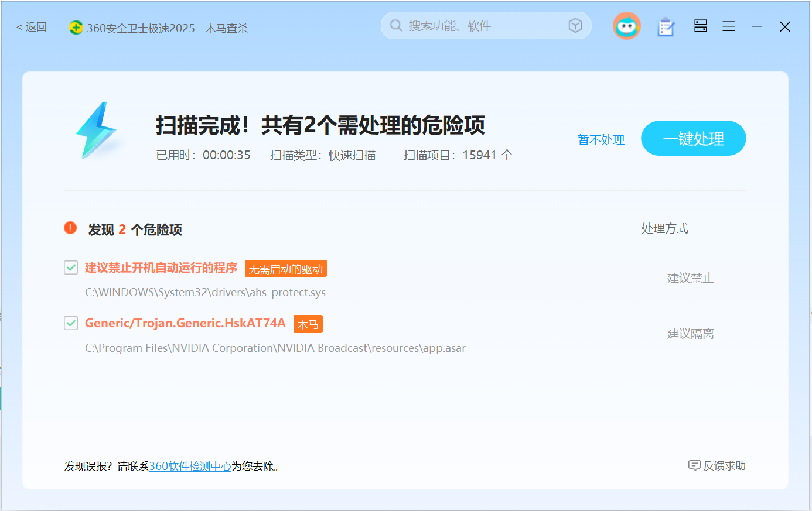Image resolution: width=812 pixels, height=511 pixels.
Task: Click 反馈求助 feedback text
Action: pyautogui.click(x=725, y=465)
